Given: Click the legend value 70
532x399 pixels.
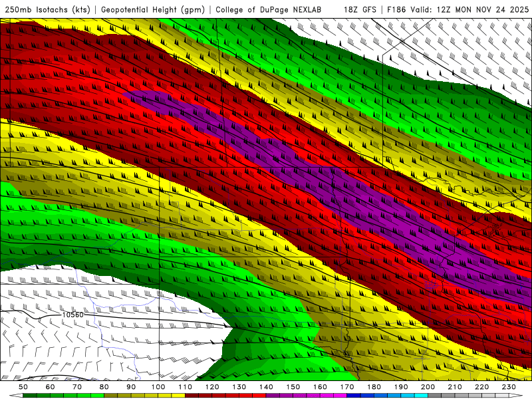Looking at the screenshot, I should pyautogui.click(x=77, y=387).
